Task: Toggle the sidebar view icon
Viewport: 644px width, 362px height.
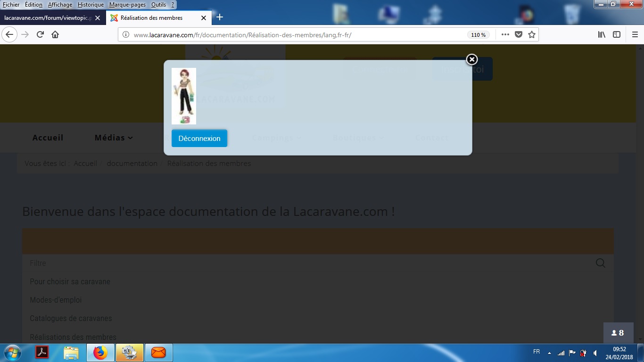Action: [x=616, y=34]
